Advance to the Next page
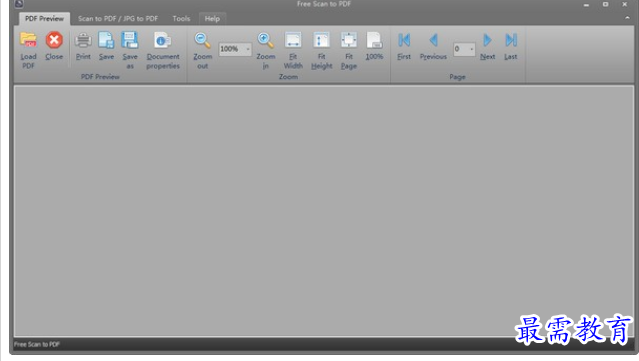Viewport: 639px width, 361px height. [487, 45]
